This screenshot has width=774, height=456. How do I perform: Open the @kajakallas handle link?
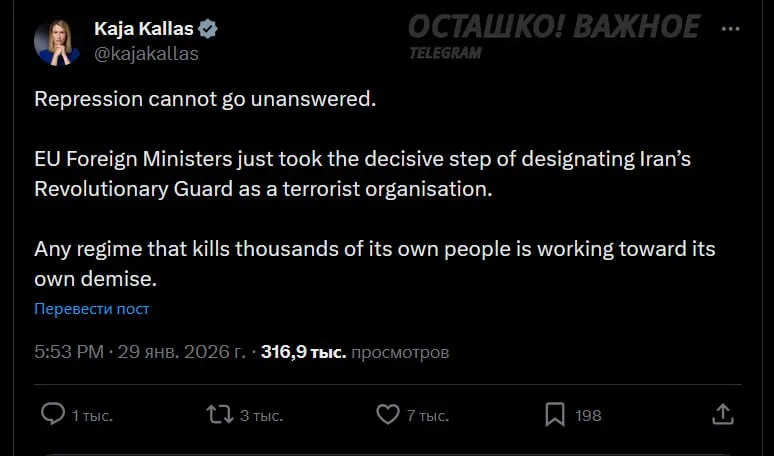146,54
